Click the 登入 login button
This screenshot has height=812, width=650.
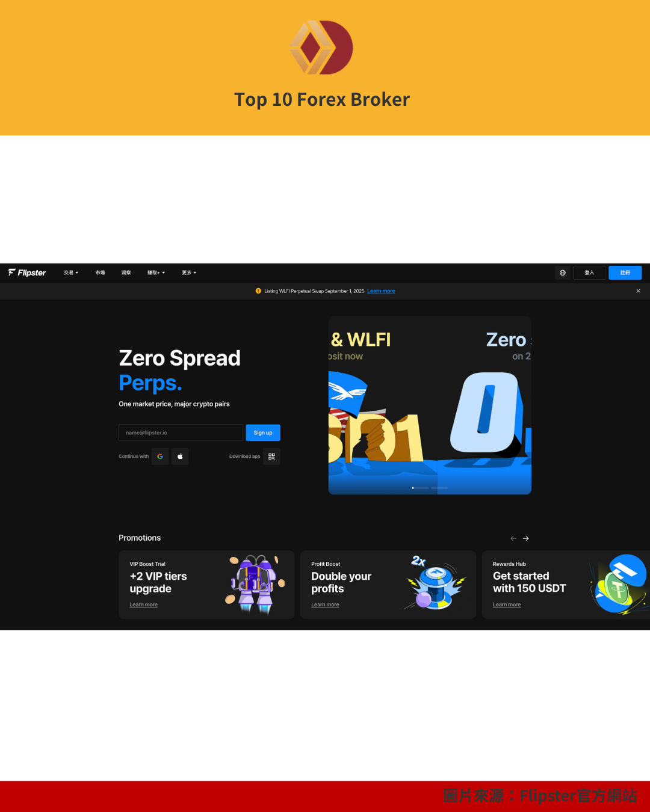(589, 272)
